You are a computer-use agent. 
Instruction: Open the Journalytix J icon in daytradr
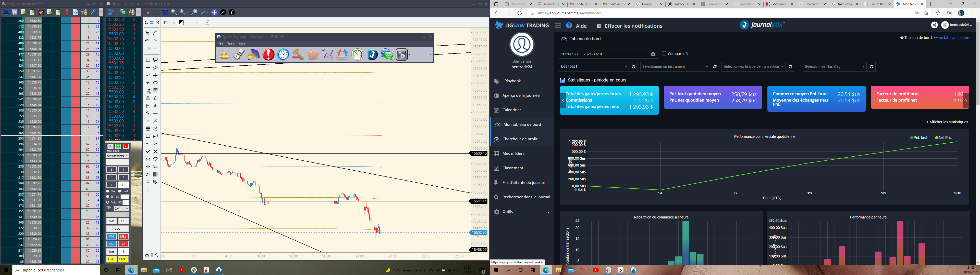pyautogui.click(x=372, y=55)
